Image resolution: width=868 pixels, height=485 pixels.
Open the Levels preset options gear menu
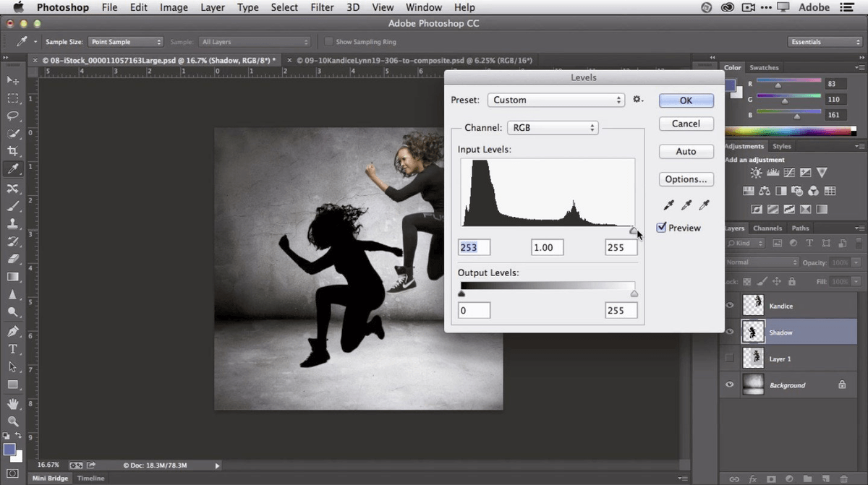point(637,99)
